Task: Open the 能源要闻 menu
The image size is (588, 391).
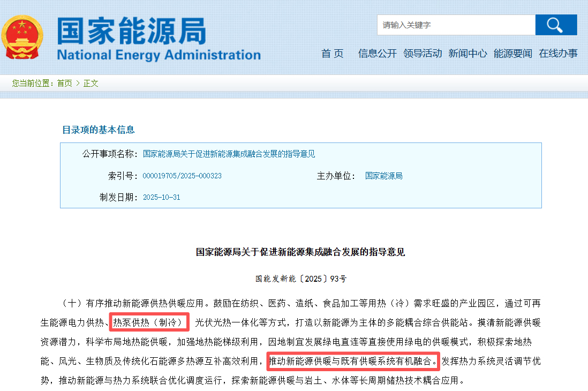Action: pyautogui.click(x=512, y=53)
